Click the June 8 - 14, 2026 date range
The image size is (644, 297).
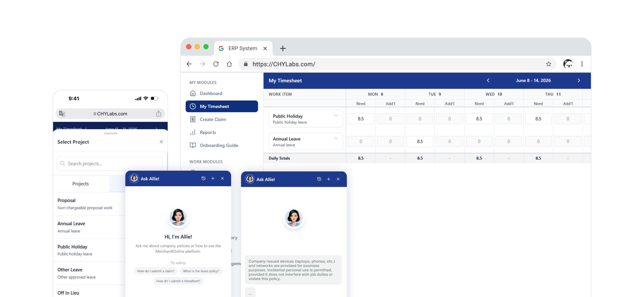(x=533, y=80)
